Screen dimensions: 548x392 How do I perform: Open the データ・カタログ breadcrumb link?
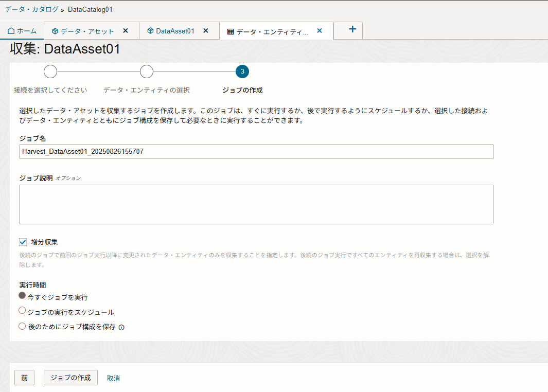click(32, 9)
